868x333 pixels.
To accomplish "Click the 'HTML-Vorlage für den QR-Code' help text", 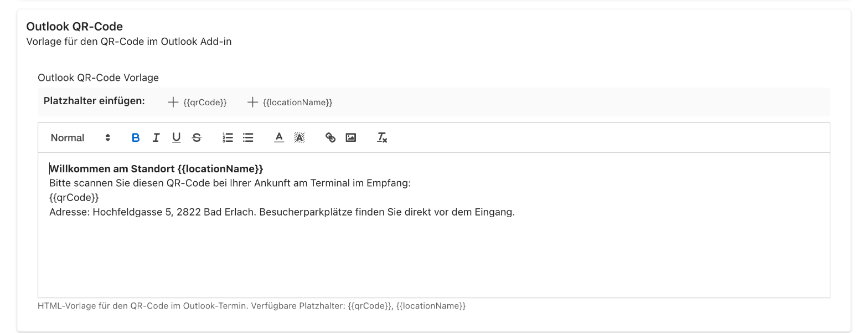I will [251, 306].
